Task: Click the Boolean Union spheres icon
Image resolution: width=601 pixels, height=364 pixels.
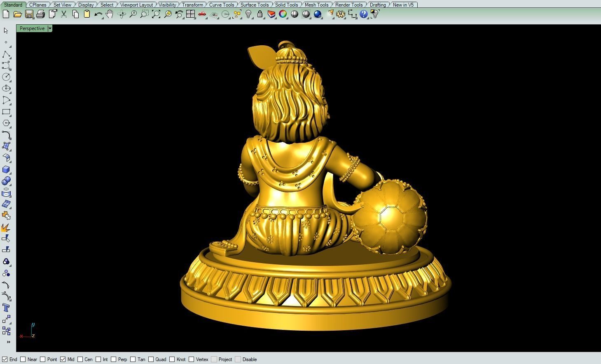Action: [6, 181]
